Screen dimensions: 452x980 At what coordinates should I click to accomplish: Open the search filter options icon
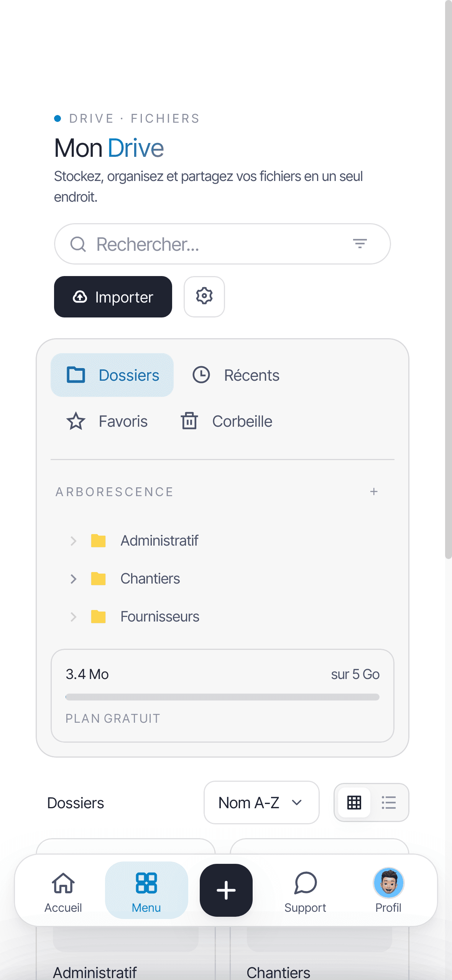point(360,243)
